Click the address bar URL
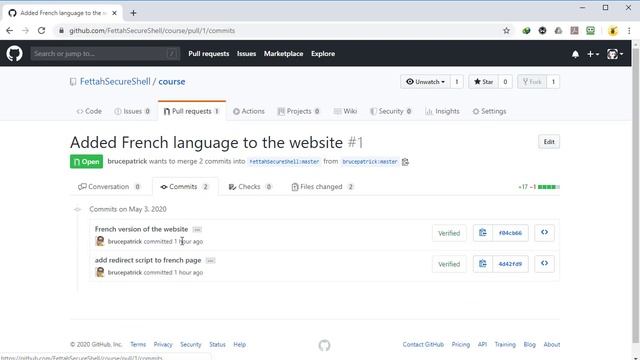The width and height of the screenshot is (640, 360). [x=152, y=31]
